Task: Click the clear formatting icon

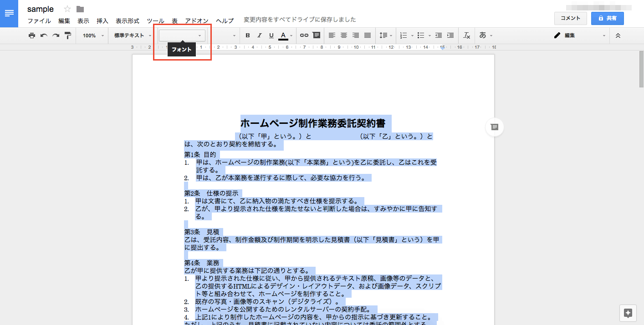Action: point(466,36)
